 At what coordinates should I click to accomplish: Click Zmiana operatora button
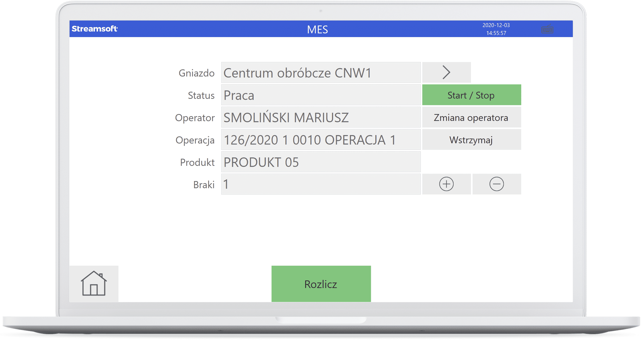point(472,117)
